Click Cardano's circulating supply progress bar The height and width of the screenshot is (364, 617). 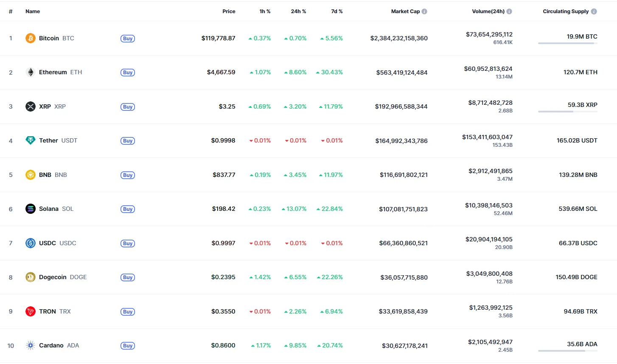568,351
